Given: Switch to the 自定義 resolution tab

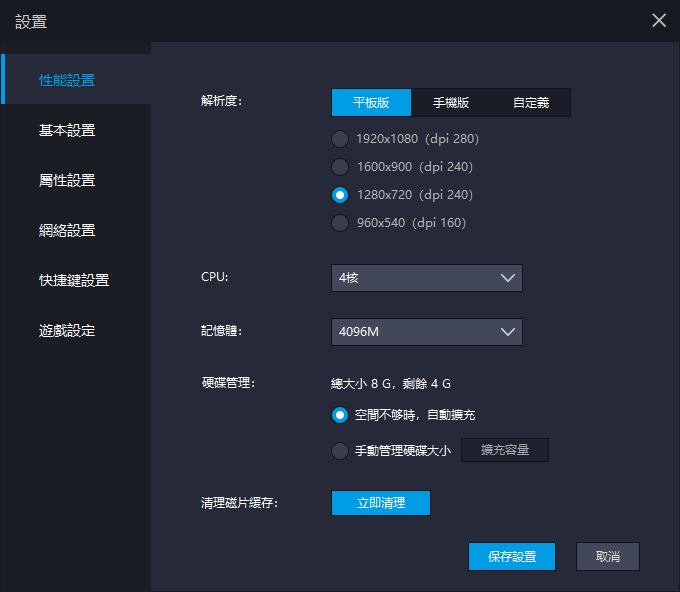Looking at the screenshot, I should [531, 103].
